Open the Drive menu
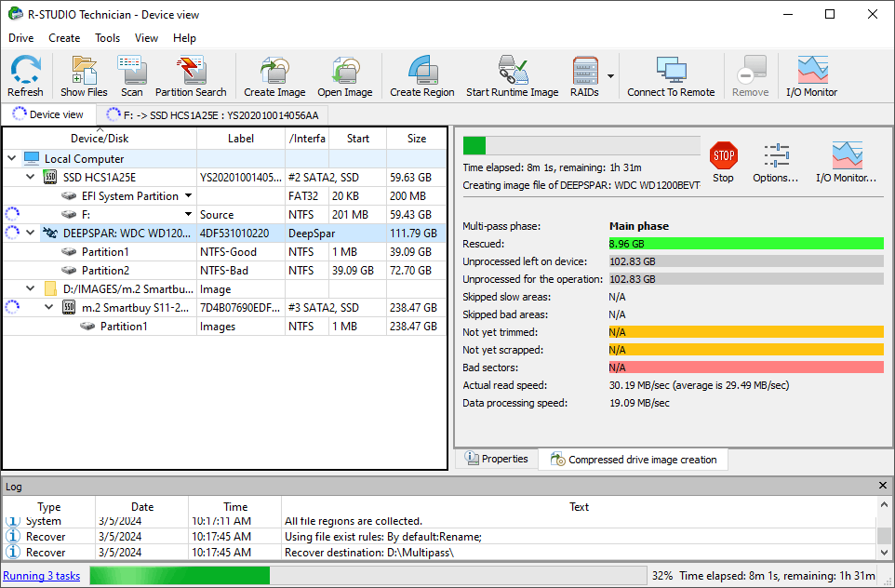This screenshot has height=588, width=895. tap(21, 37)
